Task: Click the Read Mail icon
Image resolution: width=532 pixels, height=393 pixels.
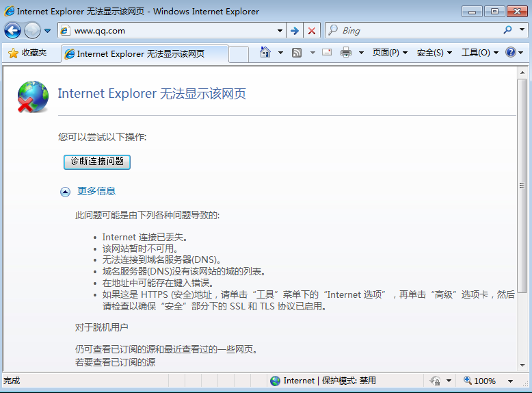Action: click(327, 52)
